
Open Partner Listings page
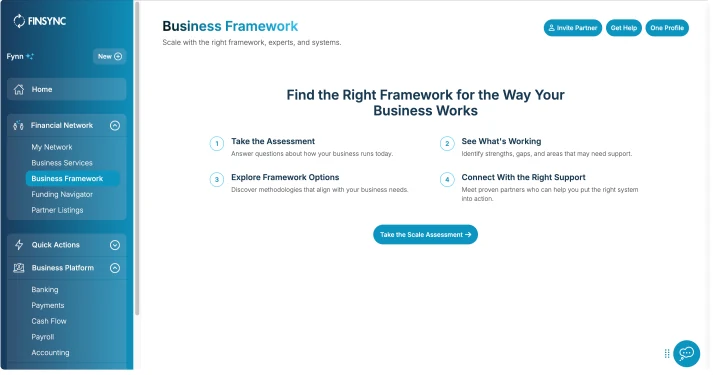coord(57,210)
